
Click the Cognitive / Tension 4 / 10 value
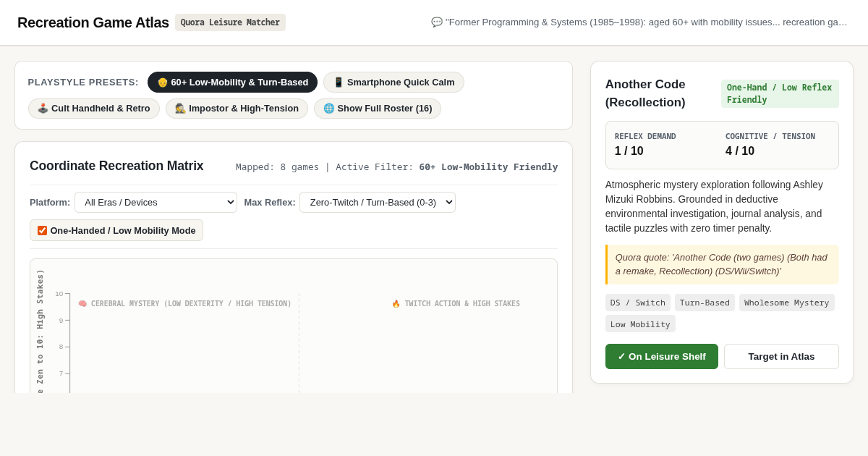pos(740,151)
